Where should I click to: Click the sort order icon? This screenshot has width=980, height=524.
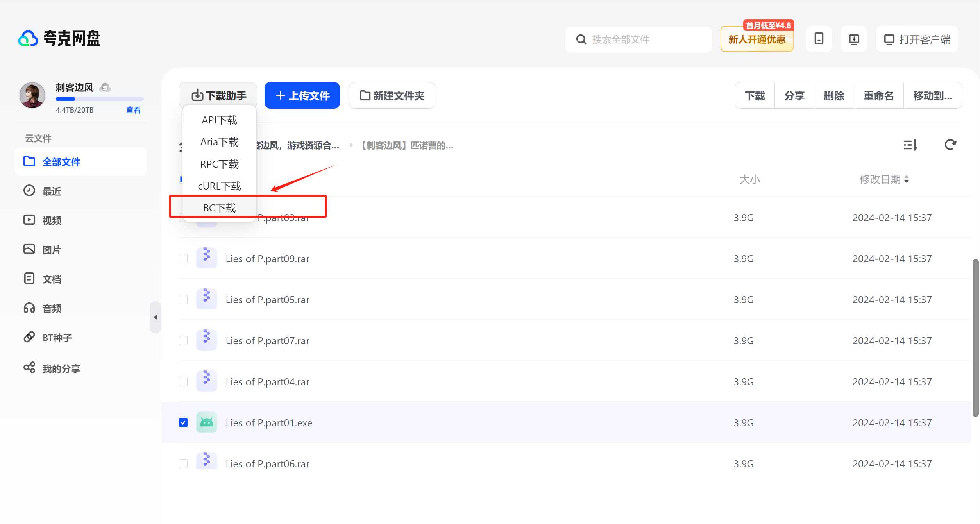(x=910, y=145)
